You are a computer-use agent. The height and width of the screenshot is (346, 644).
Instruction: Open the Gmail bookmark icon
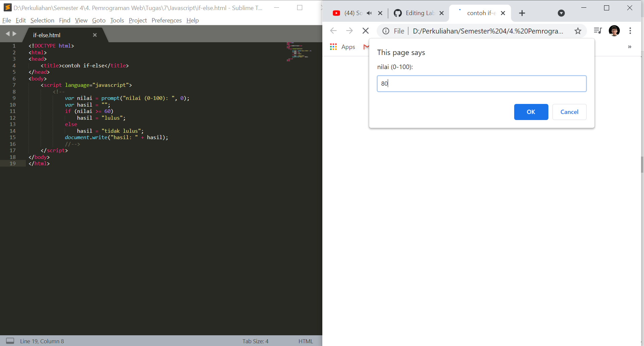(x=366, y=47)
